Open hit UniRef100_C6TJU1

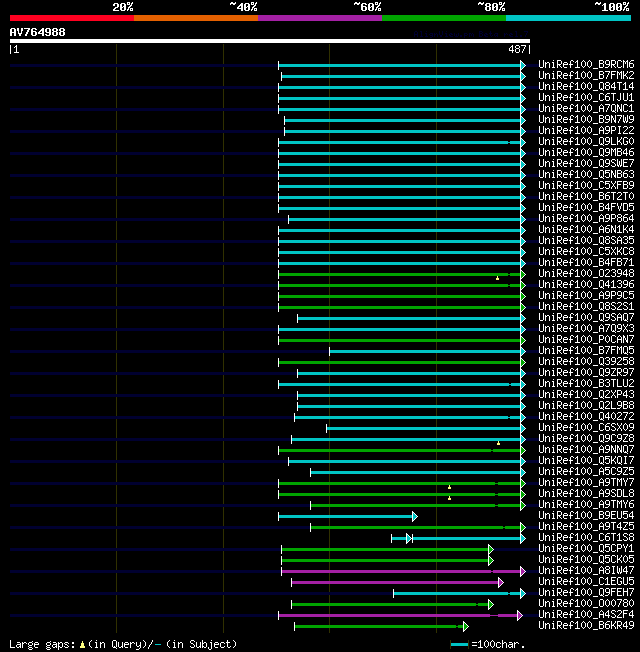[x=586, y=97]
